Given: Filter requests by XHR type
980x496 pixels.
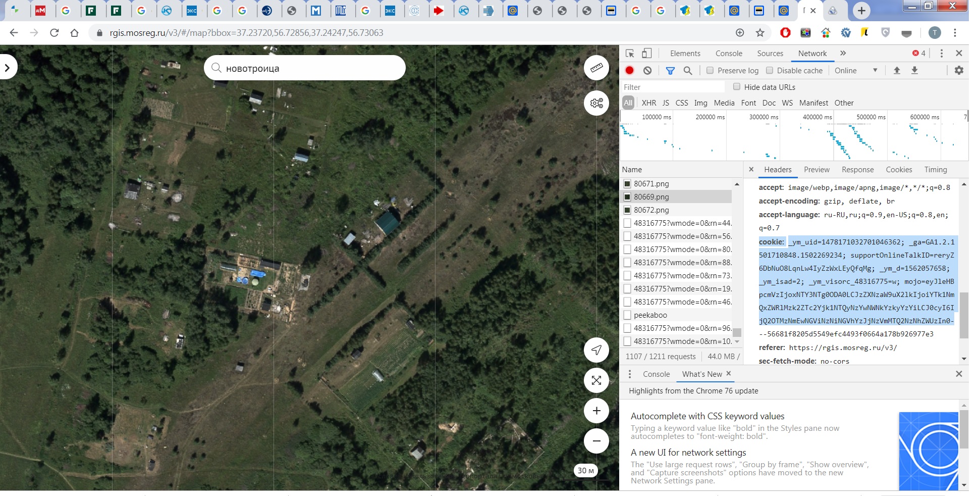Looking at the screenshot, I should (648, 103).
